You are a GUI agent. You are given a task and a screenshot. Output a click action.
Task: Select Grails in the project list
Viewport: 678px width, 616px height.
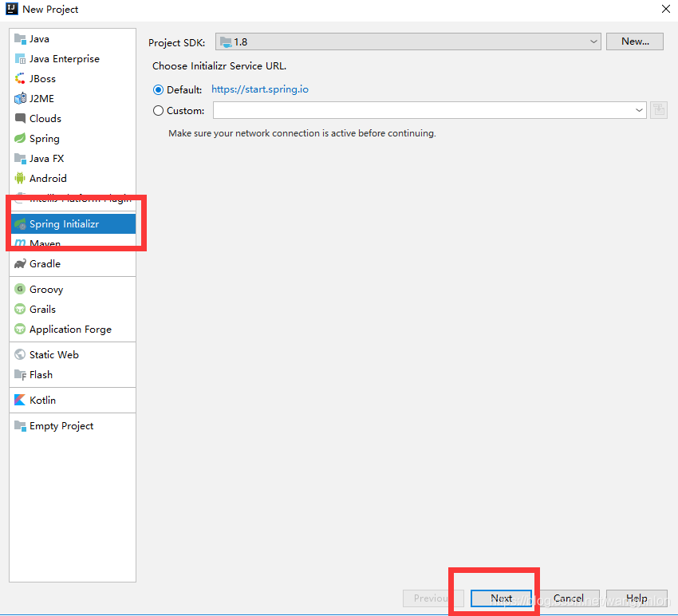pyautogui.click(x=73, y=309)
